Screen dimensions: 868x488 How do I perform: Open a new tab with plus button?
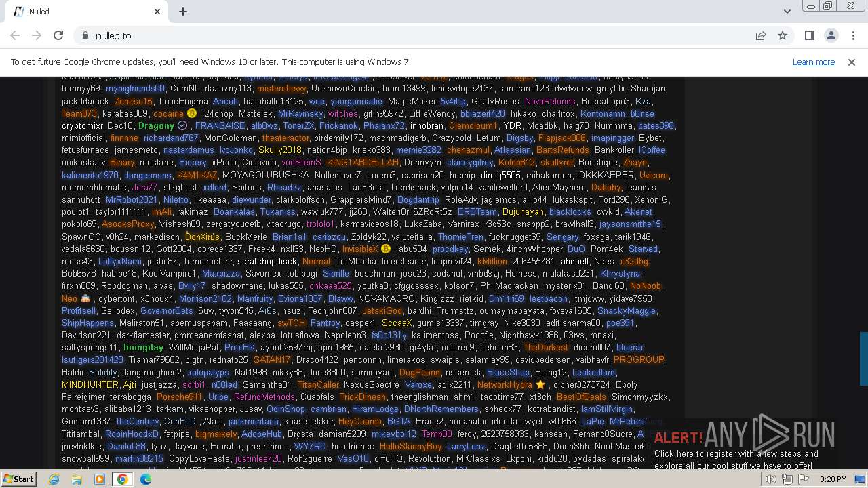(183, 12)
